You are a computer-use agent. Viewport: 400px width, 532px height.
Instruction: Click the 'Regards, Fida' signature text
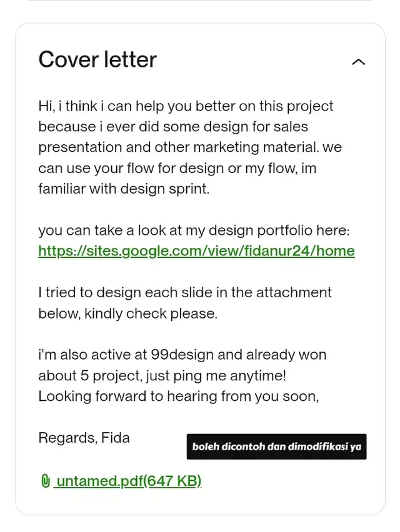84,438
